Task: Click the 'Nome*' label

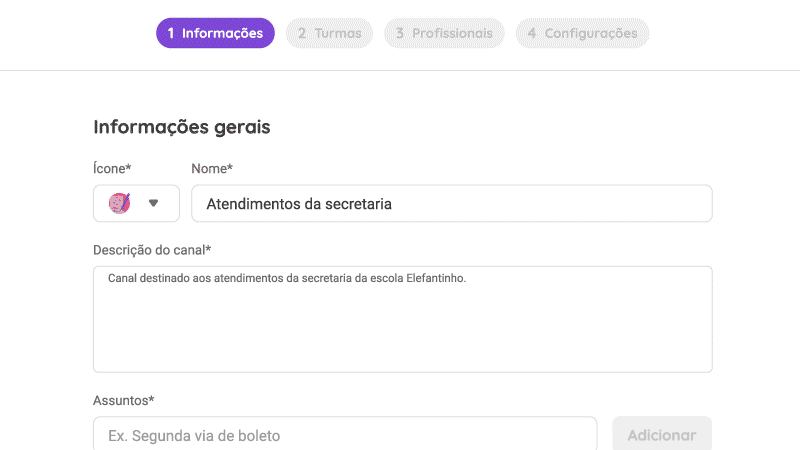Action: pos(212,168)
